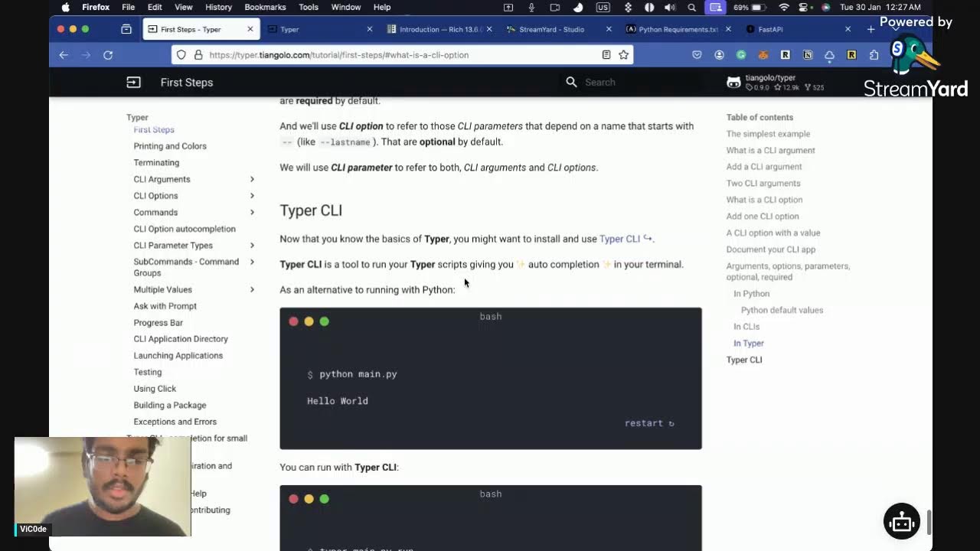Click the Siri menu bar icon
Image resolution: width=980 pixels, height=551 pixels.
pyautogui.click(x=825, y=8)
